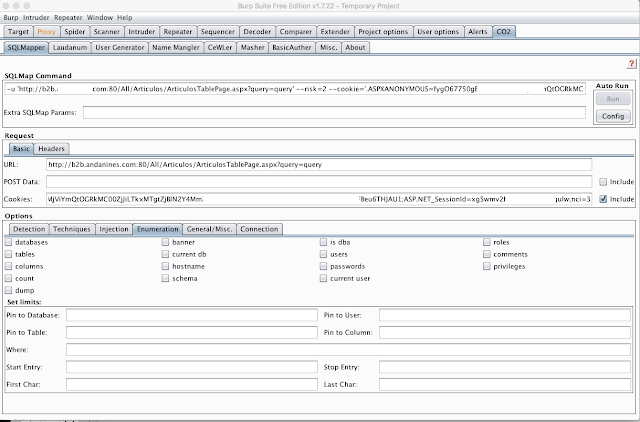Switch to the Extender tab
The height and width of the screenshot is (422, 640).
point(335,31)
